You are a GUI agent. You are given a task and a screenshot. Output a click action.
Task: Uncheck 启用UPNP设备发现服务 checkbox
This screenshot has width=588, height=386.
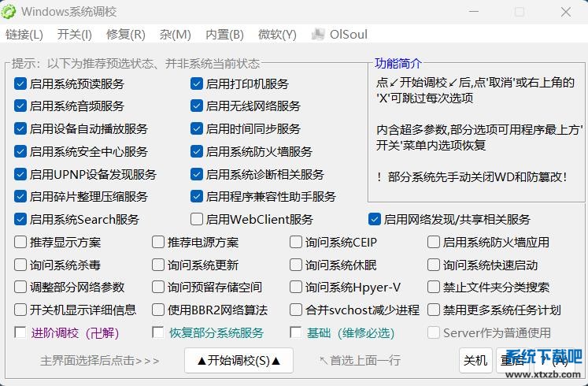(20, 174)
